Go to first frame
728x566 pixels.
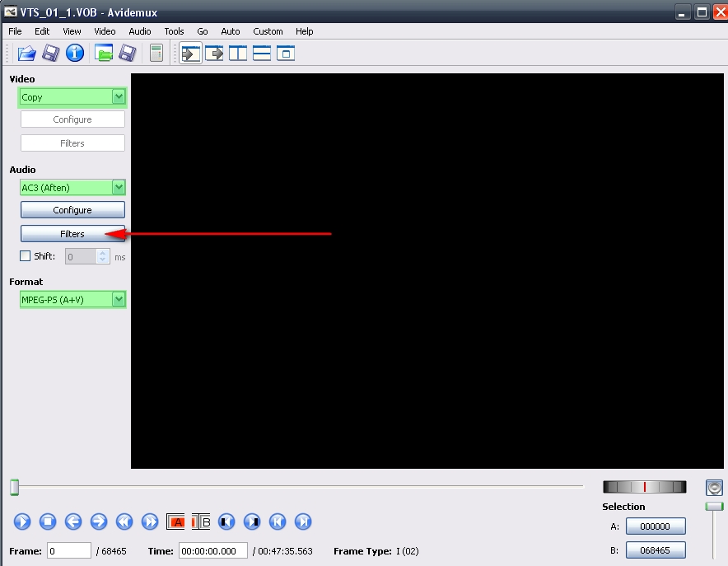[x=278, y=522]
